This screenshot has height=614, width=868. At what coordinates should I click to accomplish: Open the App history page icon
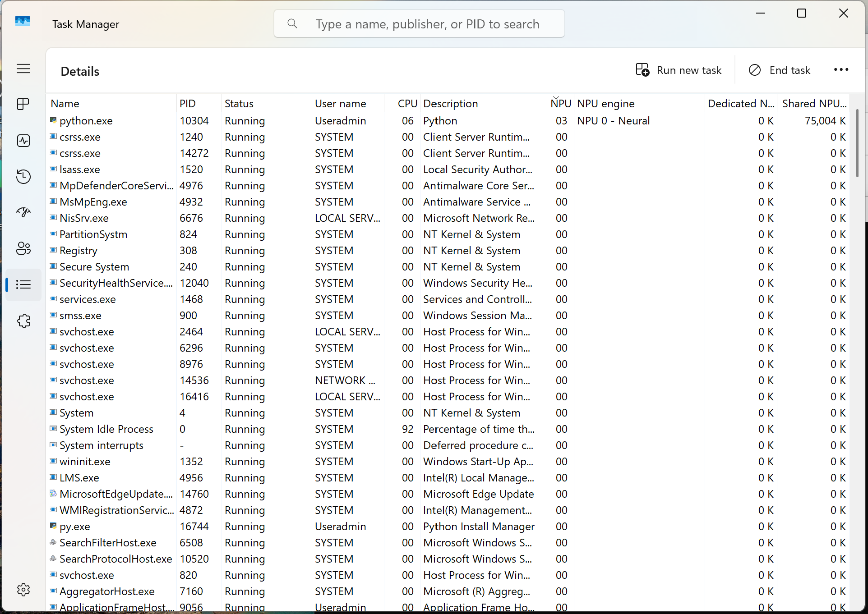click(x=23, y=176)
